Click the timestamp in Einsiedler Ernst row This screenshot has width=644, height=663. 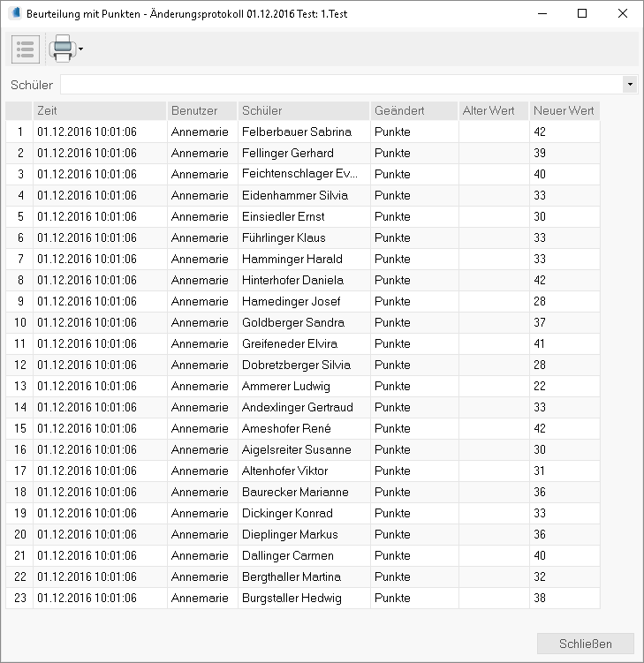click(100, 216)
